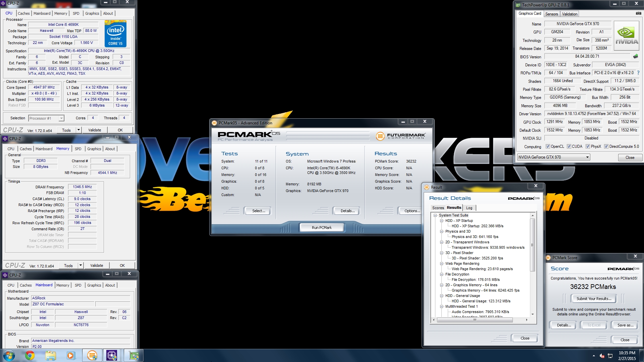The height and width of the screenshot is (362, 644).
Task: Select Web Page Rendering: 23.610 pages/s row
Action: point(482,269)
